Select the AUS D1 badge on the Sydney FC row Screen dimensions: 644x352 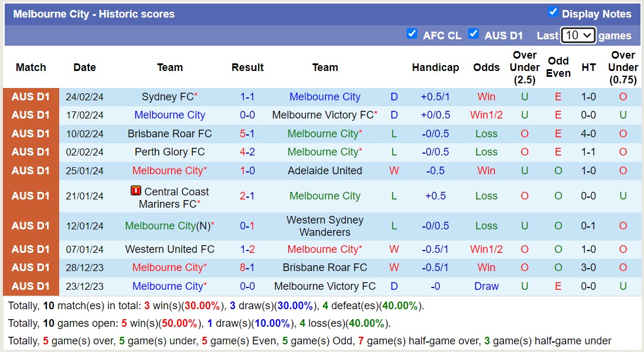click(x=30, y=96)
